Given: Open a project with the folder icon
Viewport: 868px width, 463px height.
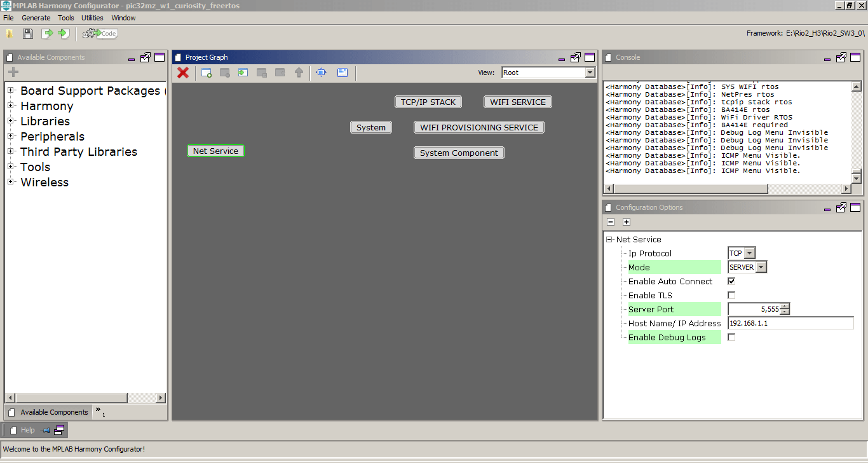Looking at the screenshot, I should [10, 33].
